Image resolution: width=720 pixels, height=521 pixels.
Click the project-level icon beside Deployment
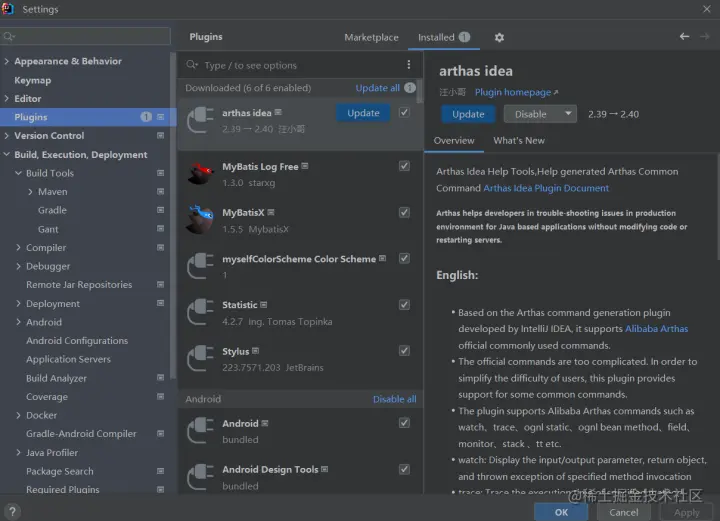pos(160,303)
